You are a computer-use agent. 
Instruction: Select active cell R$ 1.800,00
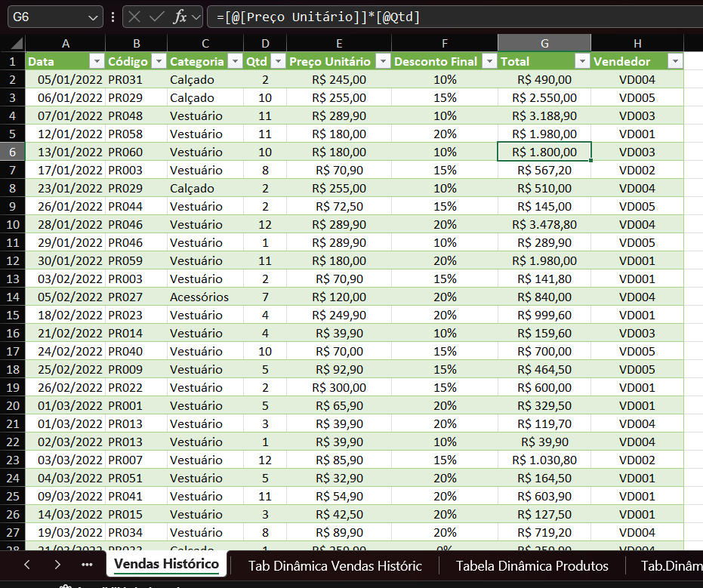point(544,152)
